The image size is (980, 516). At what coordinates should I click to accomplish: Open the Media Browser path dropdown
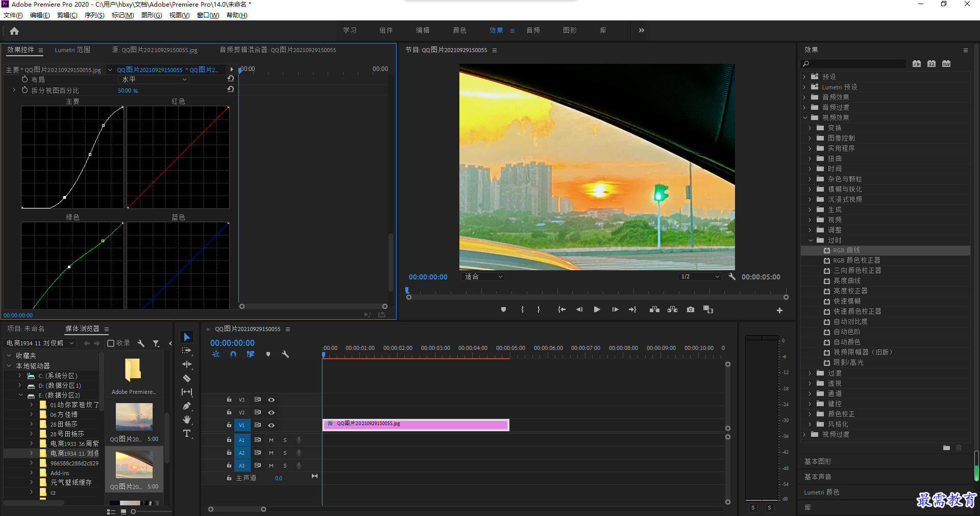[40, 343]
